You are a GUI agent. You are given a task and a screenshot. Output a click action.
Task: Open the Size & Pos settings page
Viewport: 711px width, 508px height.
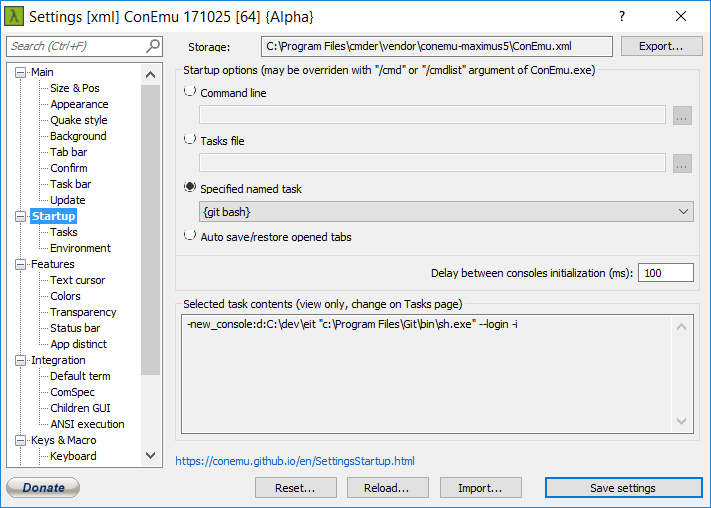point(75,88)
